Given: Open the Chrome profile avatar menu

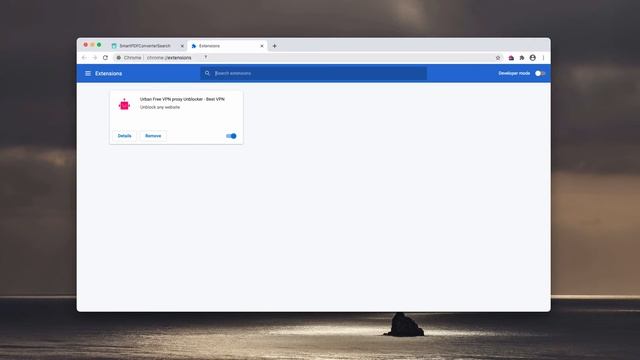Looking at the screenshot, I should tap(533, 58).
